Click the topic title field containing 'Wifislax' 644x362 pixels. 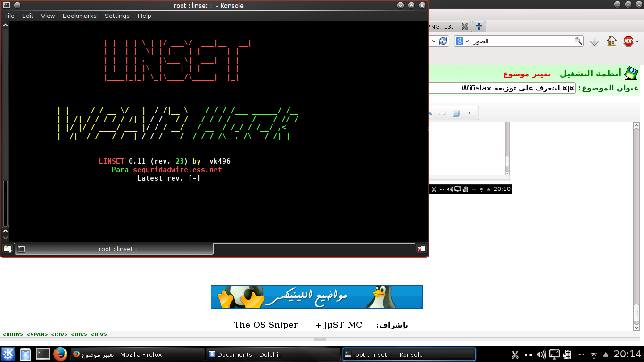pos(502,88)
